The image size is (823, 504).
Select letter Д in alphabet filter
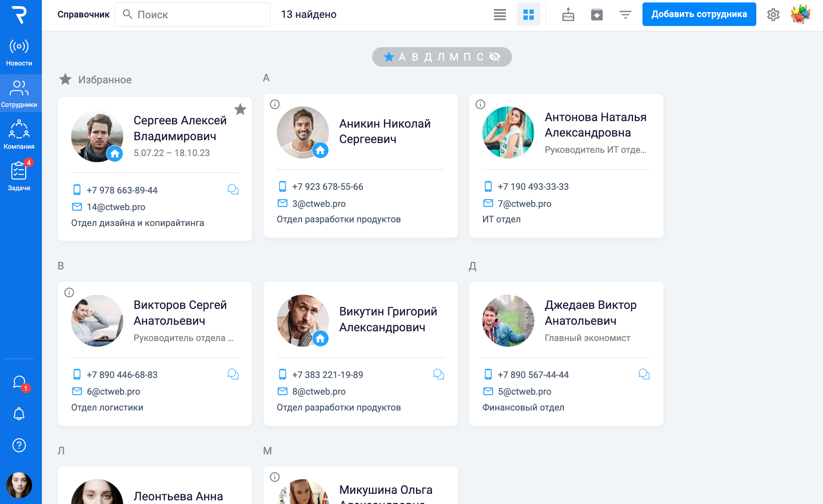[428, 57]
